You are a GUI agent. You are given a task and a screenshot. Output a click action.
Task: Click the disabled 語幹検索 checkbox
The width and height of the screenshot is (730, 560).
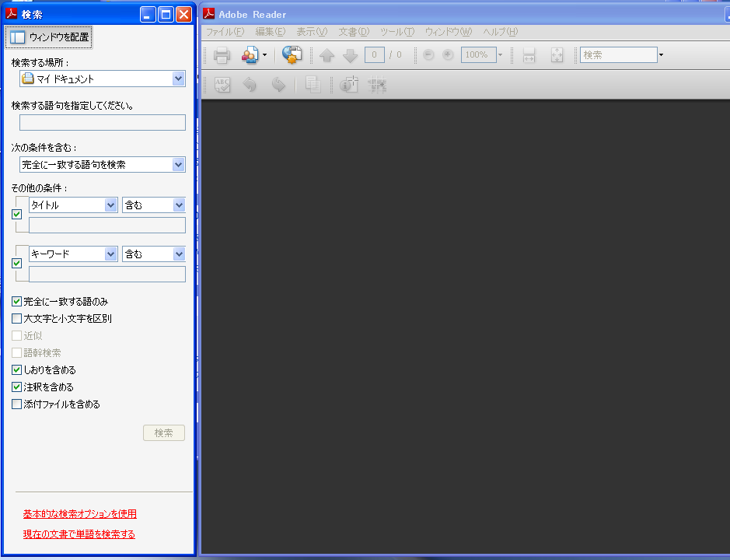pyautogui.click(x=17, y=352)
